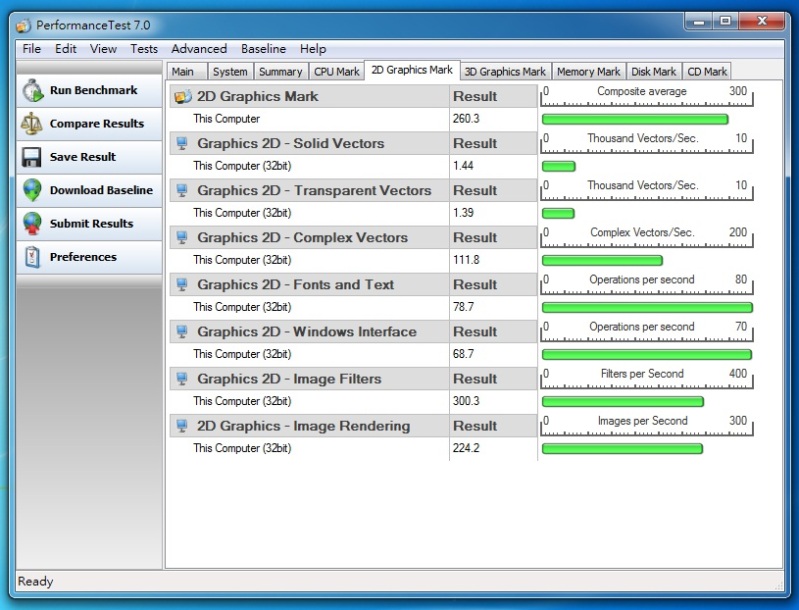Open the File menu
The height and width of the screenshot is (610, 799).
(32, 49)
